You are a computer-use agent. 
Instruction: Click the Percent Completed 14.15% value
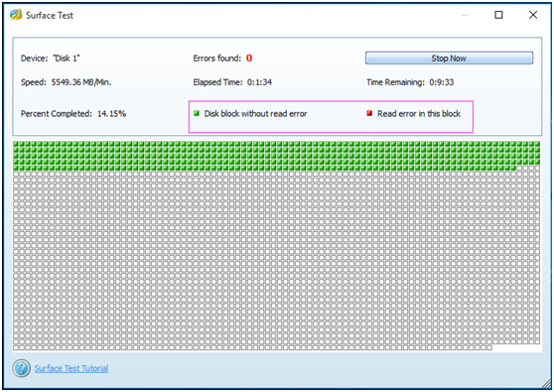[111, 114]
